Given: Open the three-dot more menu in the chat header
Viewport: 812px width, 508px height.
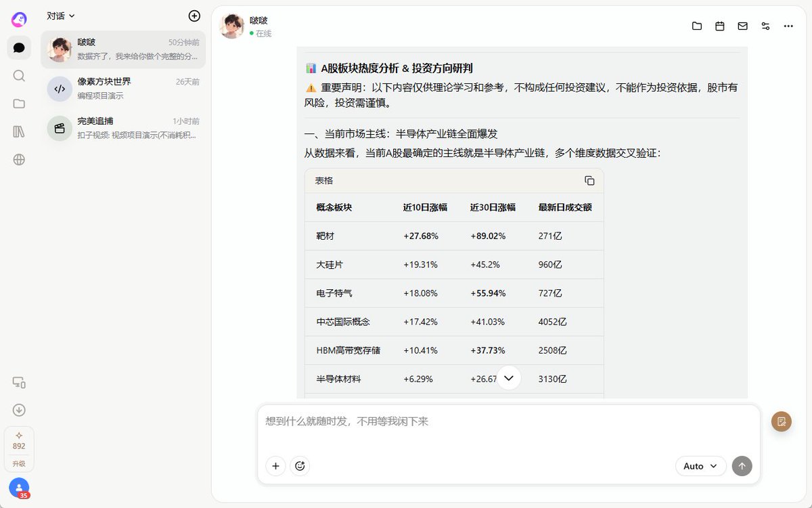Looking at the screenshot, I should coord(788,26).
